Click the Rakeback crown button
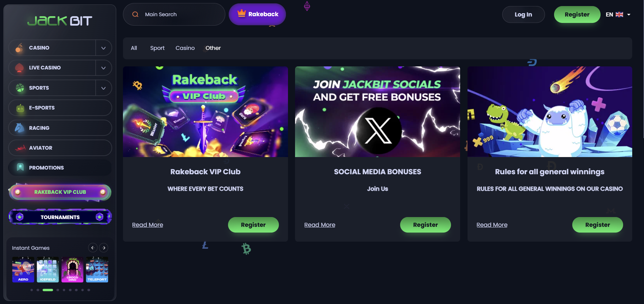The height and width of the screenshot is (304, 644). pos(257,14)
